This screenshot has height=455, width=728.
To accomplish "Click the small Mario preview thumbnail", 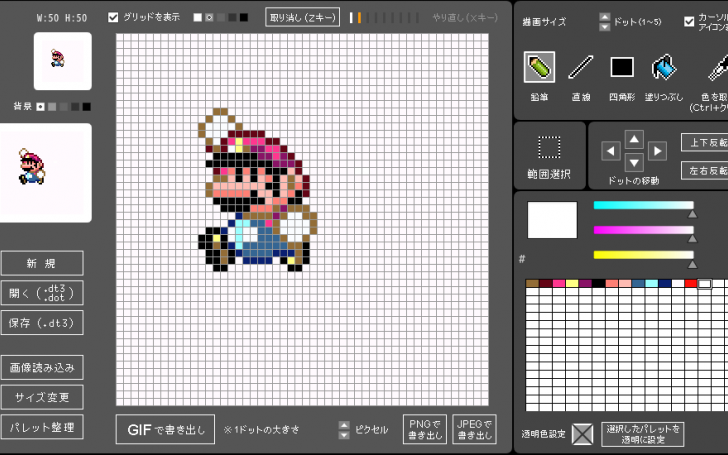I will click(x=63, y=61).
